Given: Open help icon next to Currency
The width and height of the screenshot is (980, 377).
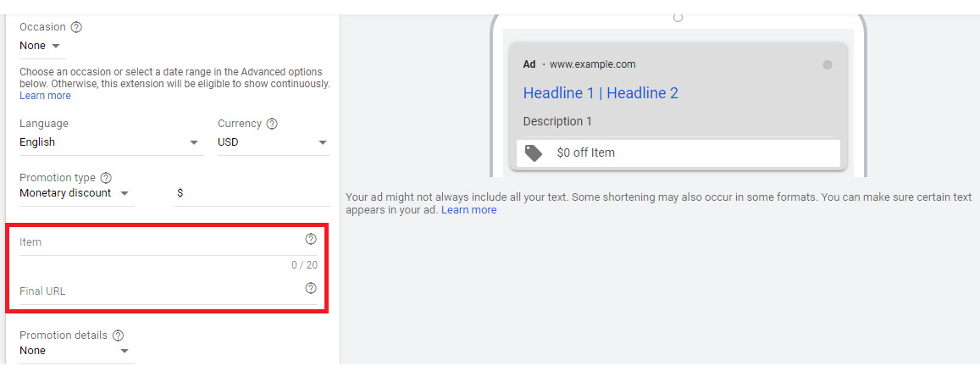Looking at the screenshot, I should click(272, 124).
